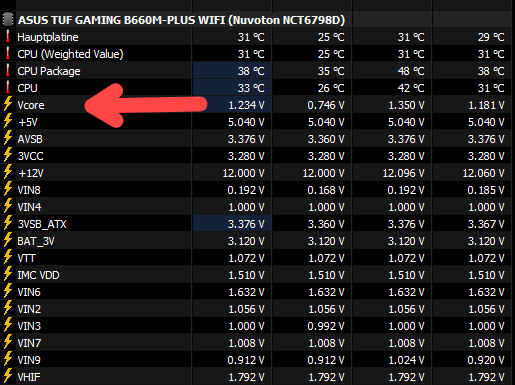The image size is (515, 385).
Task: Select the 3VSB_ATX sensor label
Action: (x=42, y=224)
